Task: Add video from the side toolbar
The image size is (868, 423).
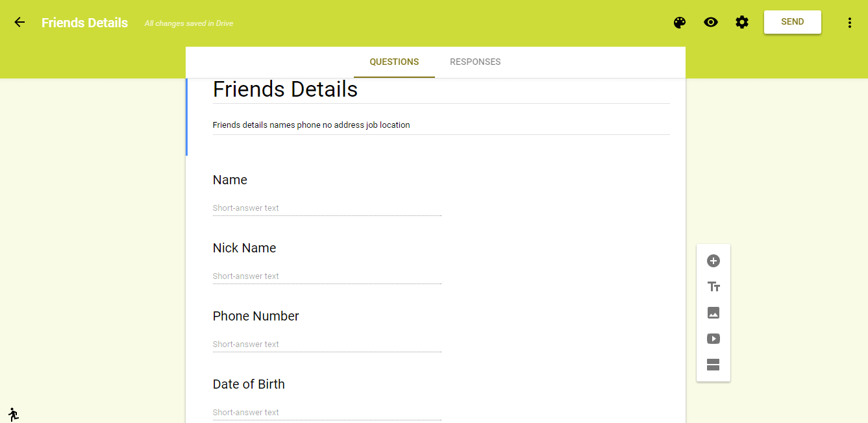Action: coord(713,339)
